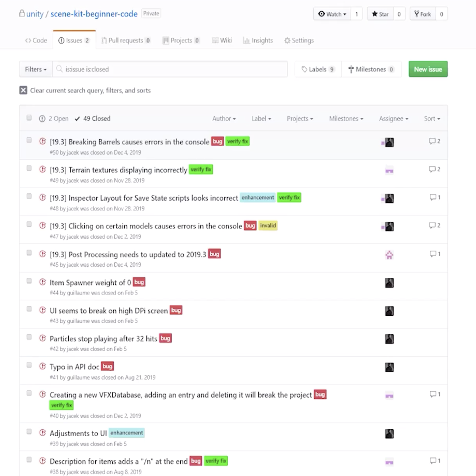Click the Fork icon button

click(422, 14)
